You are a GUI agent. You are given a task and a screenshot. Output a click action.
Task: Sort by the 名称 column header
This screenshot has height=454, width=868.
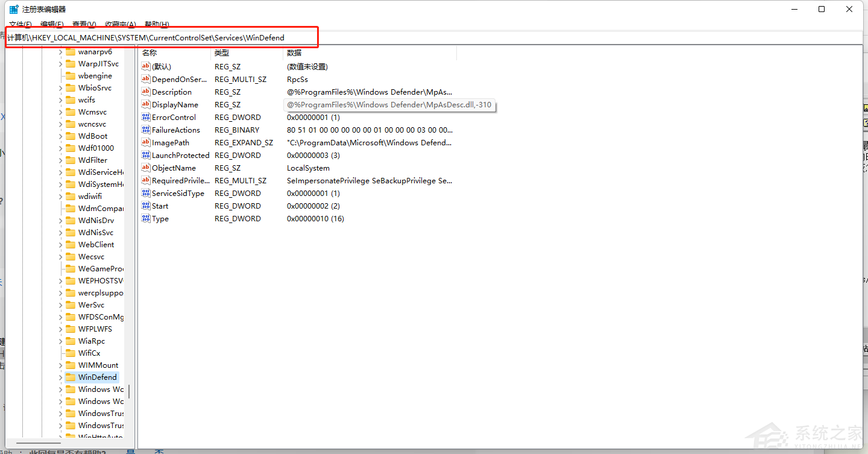pos(174,53)
